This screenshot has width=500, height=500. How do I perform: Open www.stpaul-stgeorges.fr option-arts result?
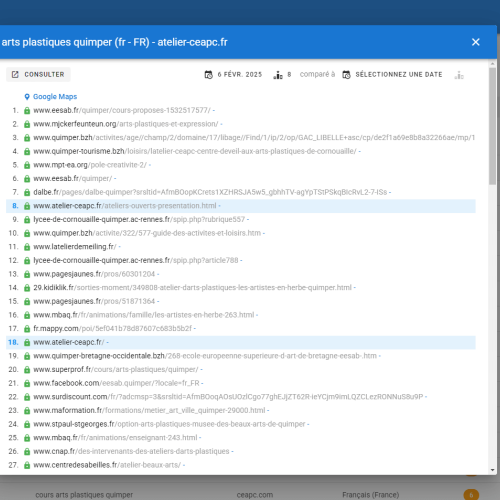coord(169,424)
